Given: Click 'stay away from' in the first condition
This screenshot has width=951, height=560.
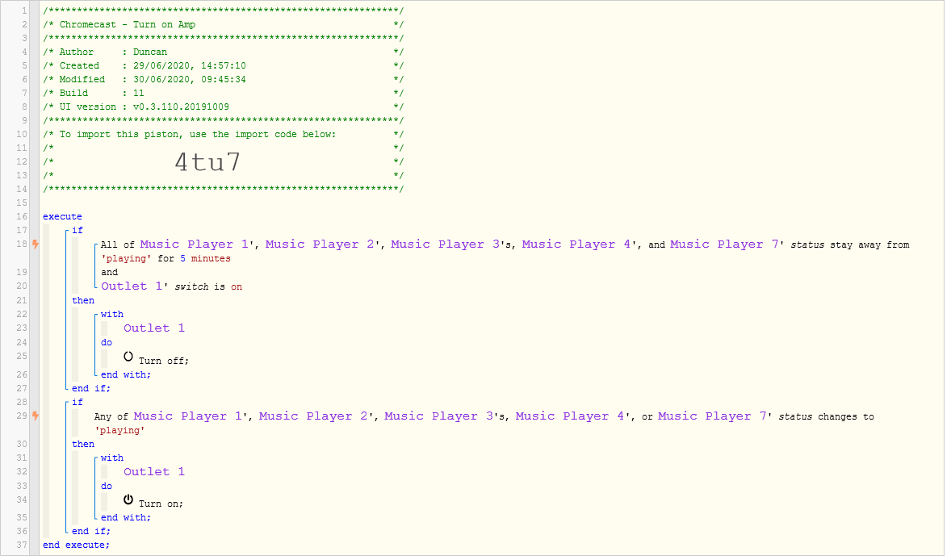Looking at the screenshot, I should (869, 244).
